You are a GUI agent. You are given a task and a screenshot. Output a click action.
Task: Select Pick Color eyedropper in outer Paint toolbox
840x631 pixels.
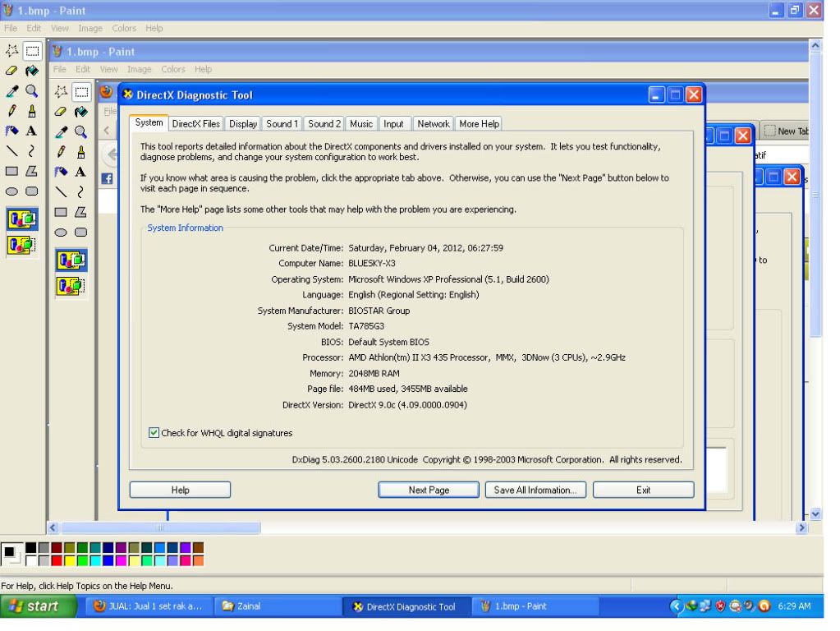coord(11,91)
